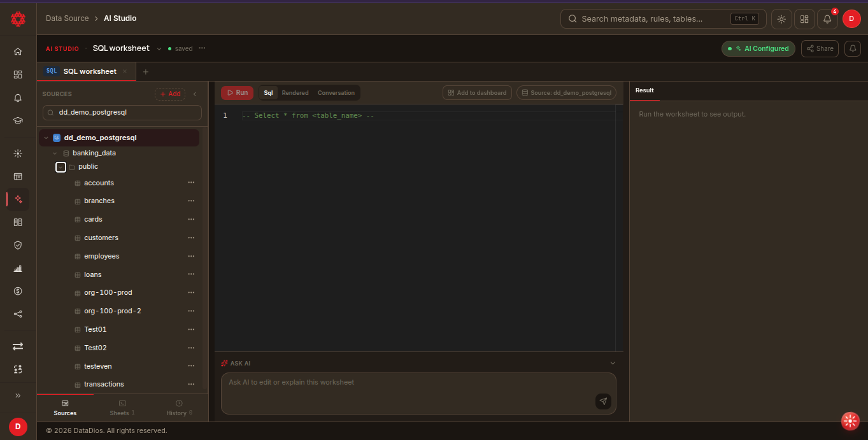Collapse the banking_data database node
Viewport: 868px width, 440px height.
click(55, 153)
